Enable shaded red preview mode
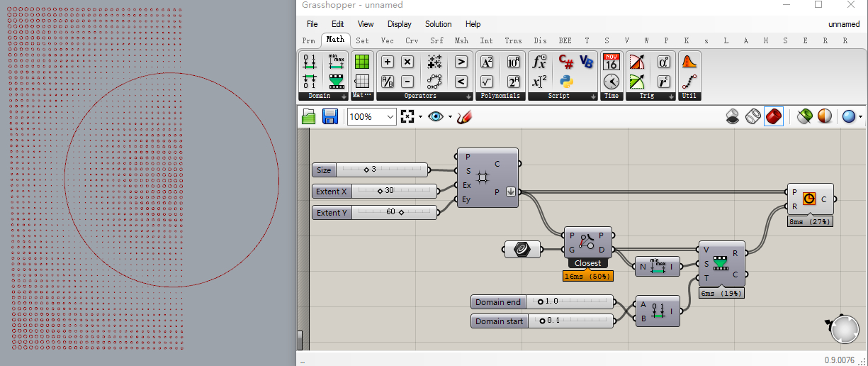Screen dimensions: 868x366 pos(774,116)
